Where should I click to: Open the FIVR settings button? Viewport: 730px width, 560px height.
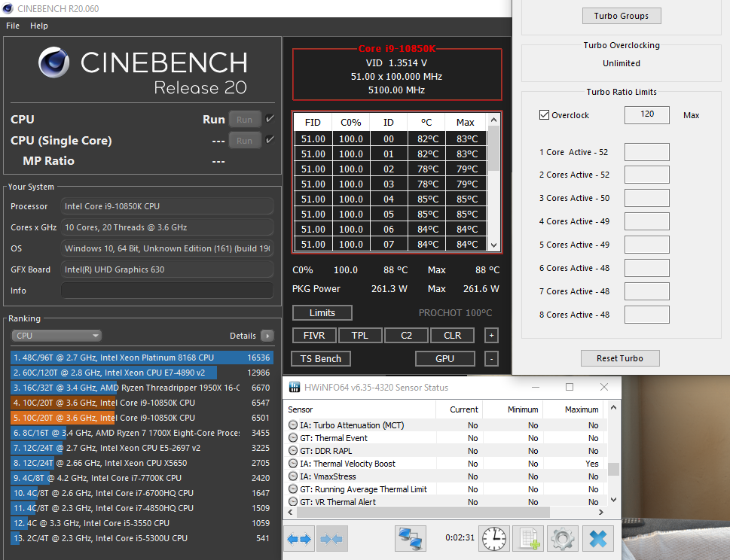click(314, 336)
